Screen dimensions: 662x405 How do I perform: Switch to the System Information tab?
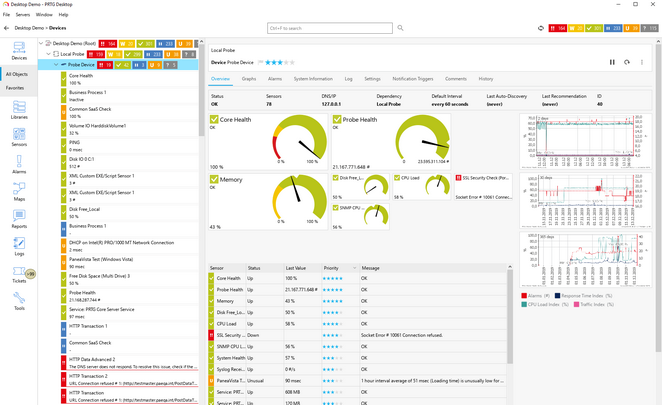(313, 79)
